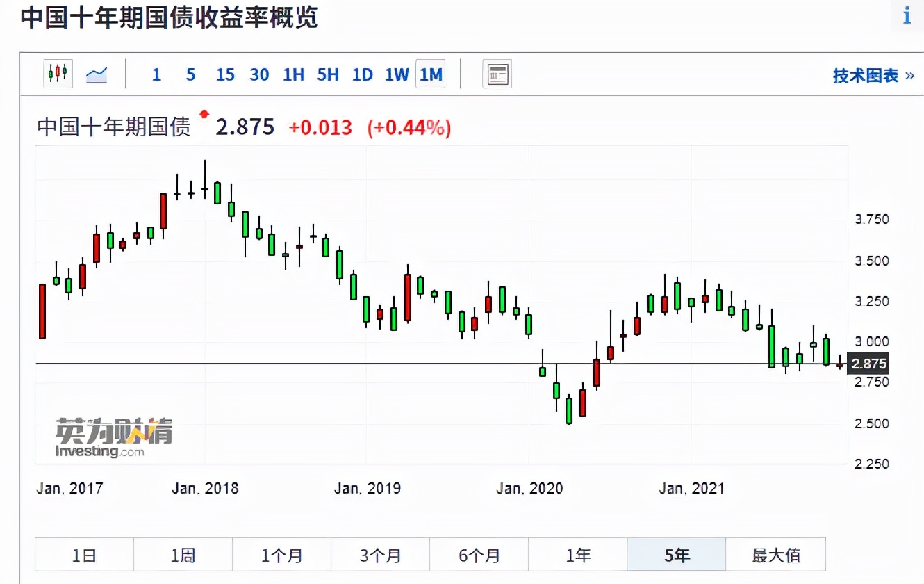
Task: Click the current price label 2.875 on axis
Action: point(868,363)
